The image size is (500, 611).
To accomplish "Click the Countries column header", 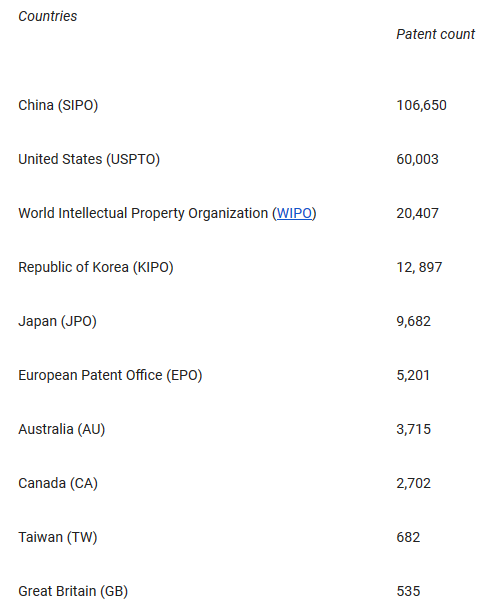I will (48, 16).
